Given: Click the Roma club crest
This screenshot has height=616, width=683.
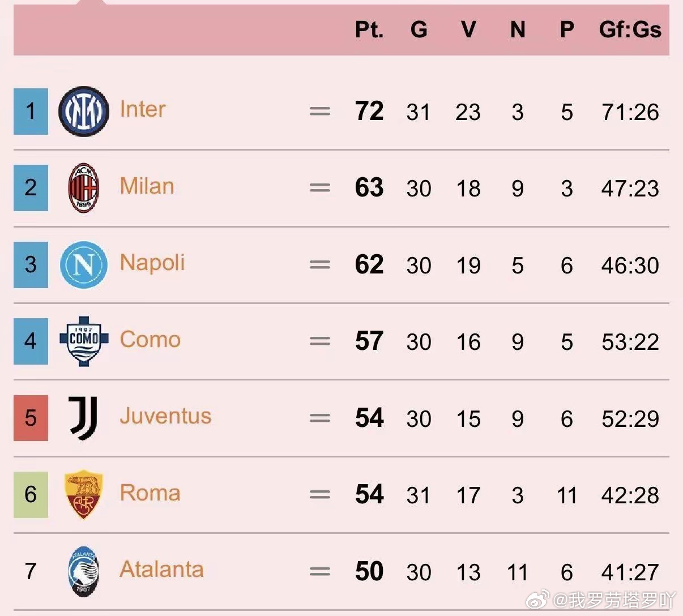Looking at the screenshot, I should 83,494.
